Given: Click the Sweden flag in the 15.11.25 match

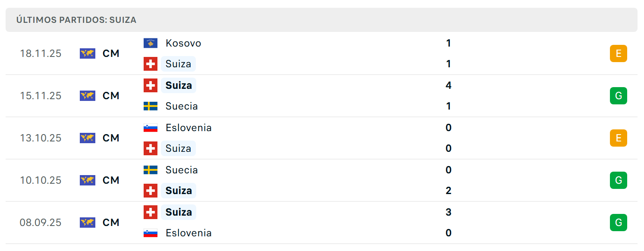Looking at the screenshot, I should tap(151, 106).
